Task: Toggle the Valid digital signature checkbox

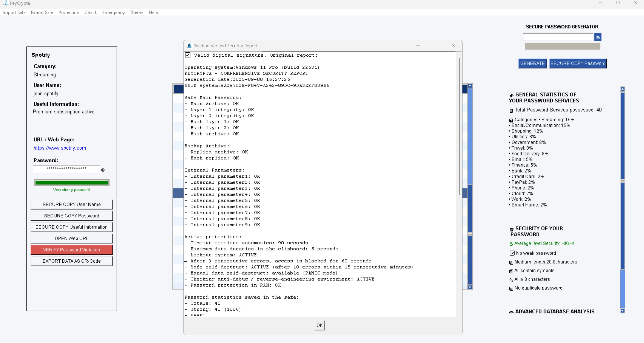Action: pyautogui.click(x=188, y=55)
